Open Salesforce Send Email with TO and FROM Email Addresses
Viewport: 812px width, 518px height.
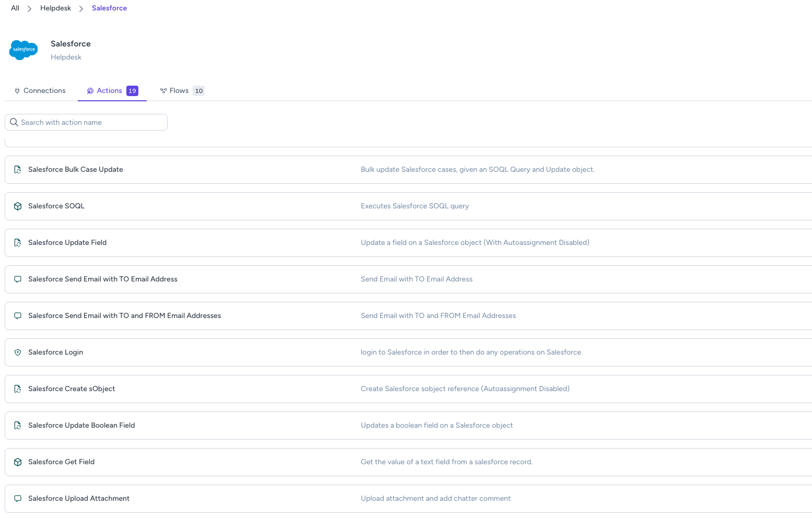[x=408, y=316]
